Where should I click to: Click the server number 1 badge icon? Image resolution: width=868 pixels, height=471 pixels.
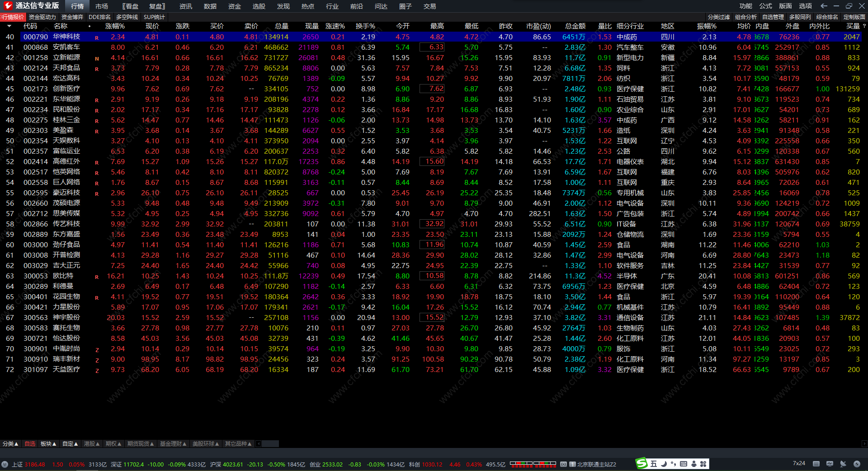[572, 464]
